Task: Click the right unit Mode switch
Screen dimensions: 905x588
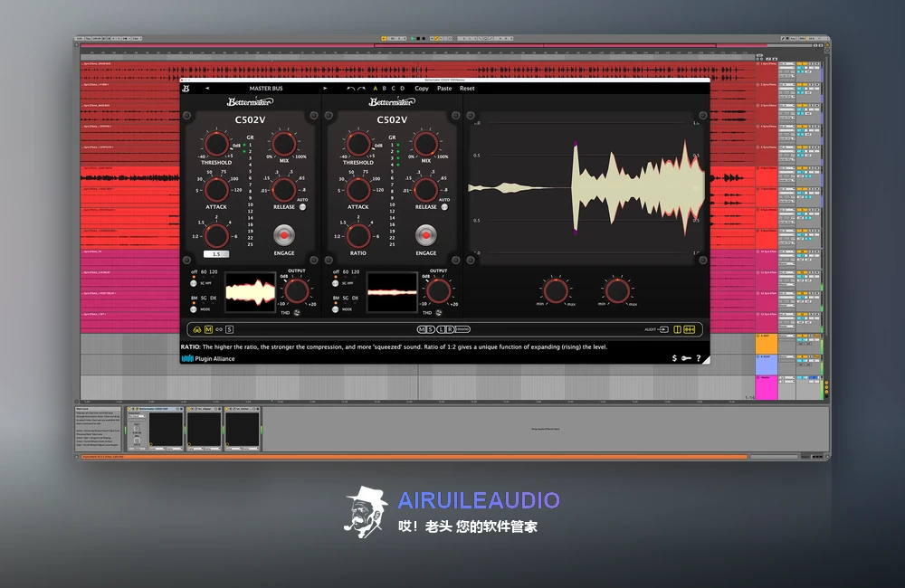Action: click(336, 309)
